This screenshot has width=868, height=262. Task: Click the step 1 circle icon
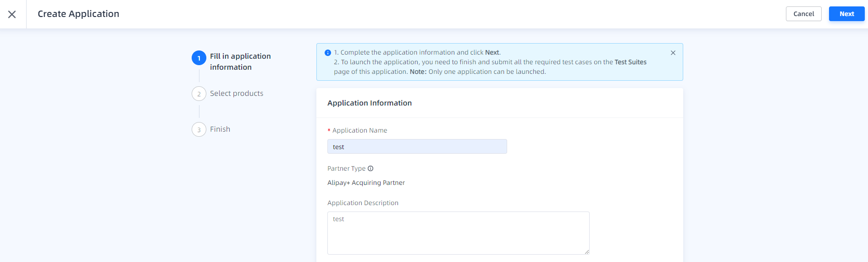[x=199, y=58]
